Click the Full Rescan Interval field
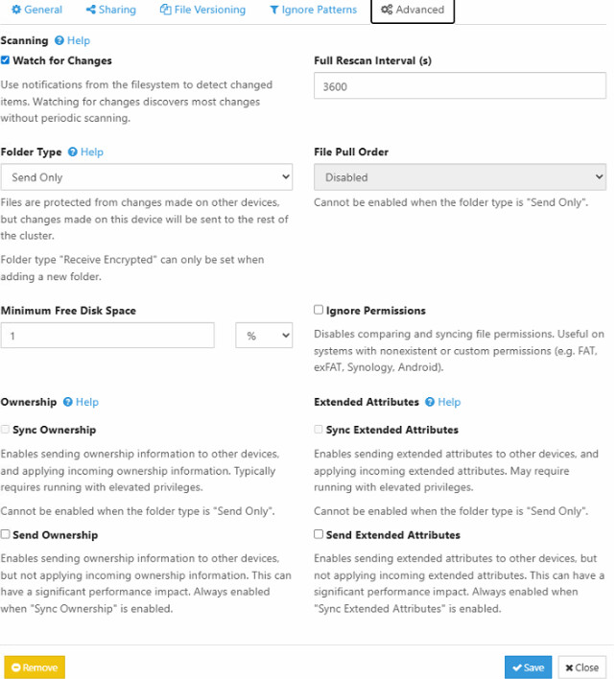Viewport: 616px width, 679px height. [x=460, y=85]
